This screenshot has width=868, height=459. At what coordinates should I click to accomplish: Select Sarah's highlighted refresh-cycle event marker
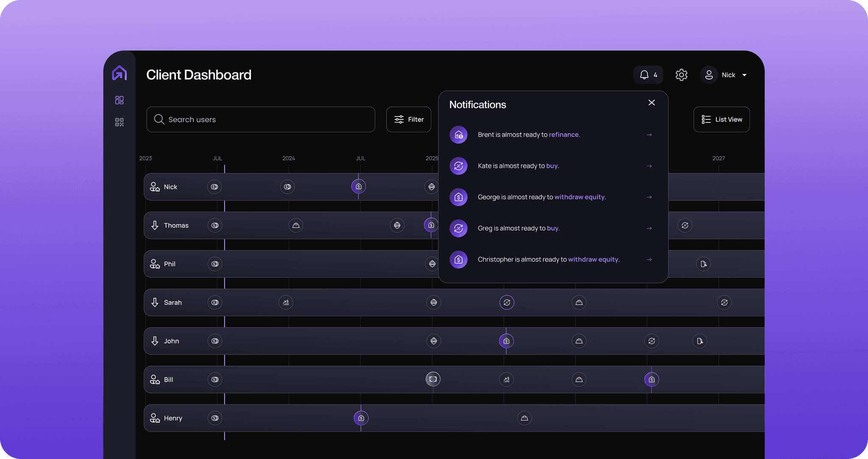506,302
